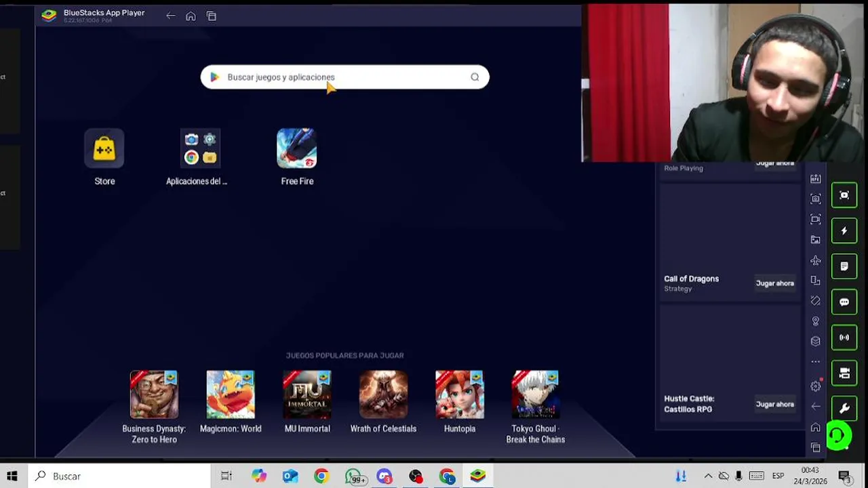Open the Windows notification center
Image resolution: width=868 pixels, height=488 pixels.
(x=845, y=476)
